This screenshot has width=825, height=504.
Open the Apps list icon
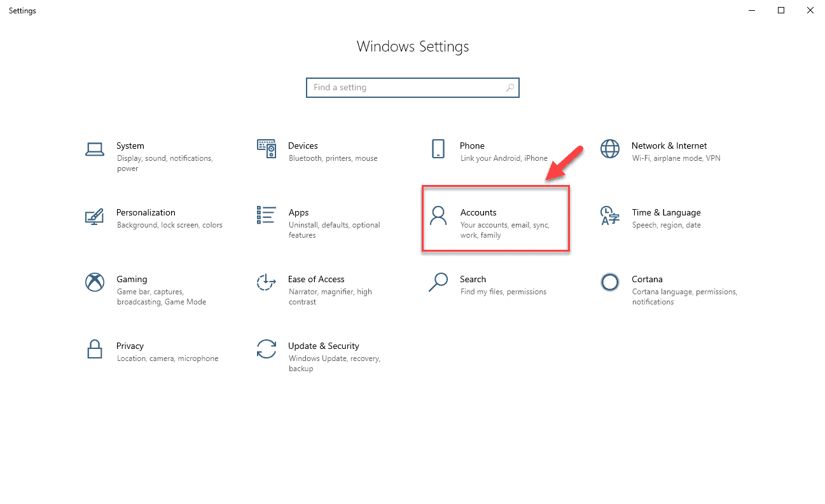[x=267, y=215]
